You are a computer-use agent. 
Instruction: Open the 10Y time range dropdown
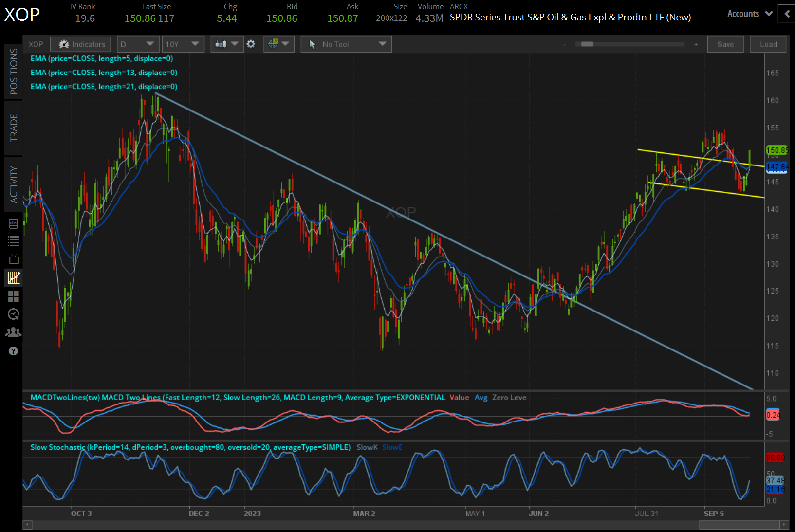[183, 44]
